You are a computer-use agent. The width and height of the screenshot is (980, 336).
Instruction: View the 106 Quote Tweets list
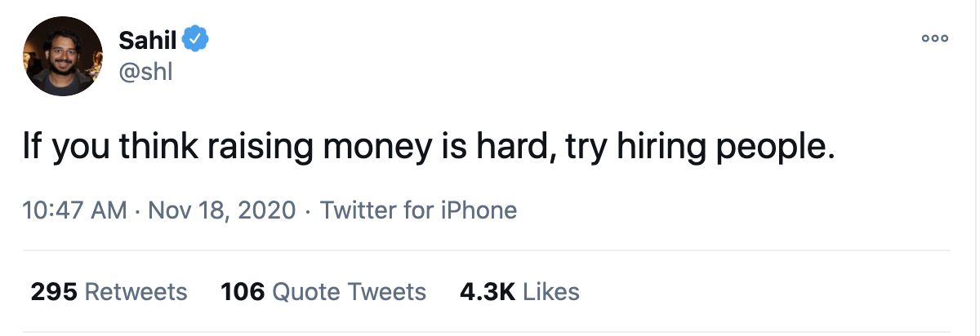pos(323,291)
